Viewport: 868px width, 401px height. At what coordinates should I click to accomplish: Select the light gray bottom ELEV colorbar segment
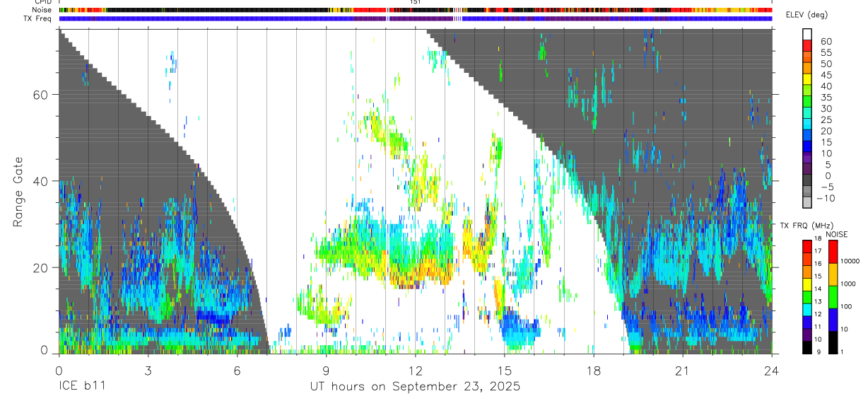click(807, 204)
